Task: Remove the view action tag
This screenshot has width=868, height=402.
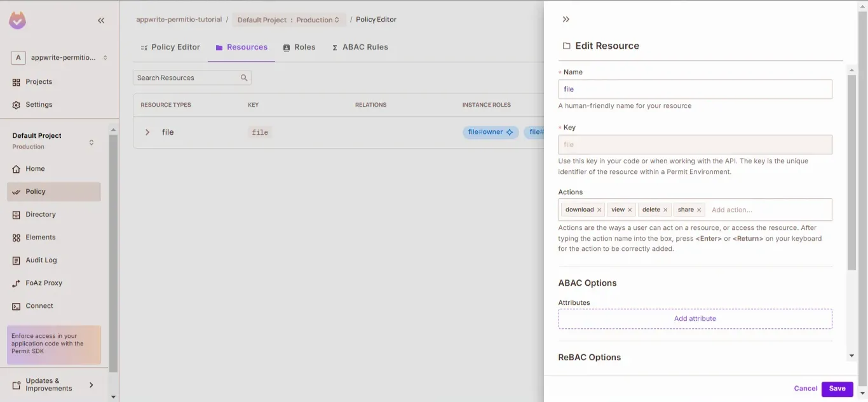Action: tap(630, 210)
